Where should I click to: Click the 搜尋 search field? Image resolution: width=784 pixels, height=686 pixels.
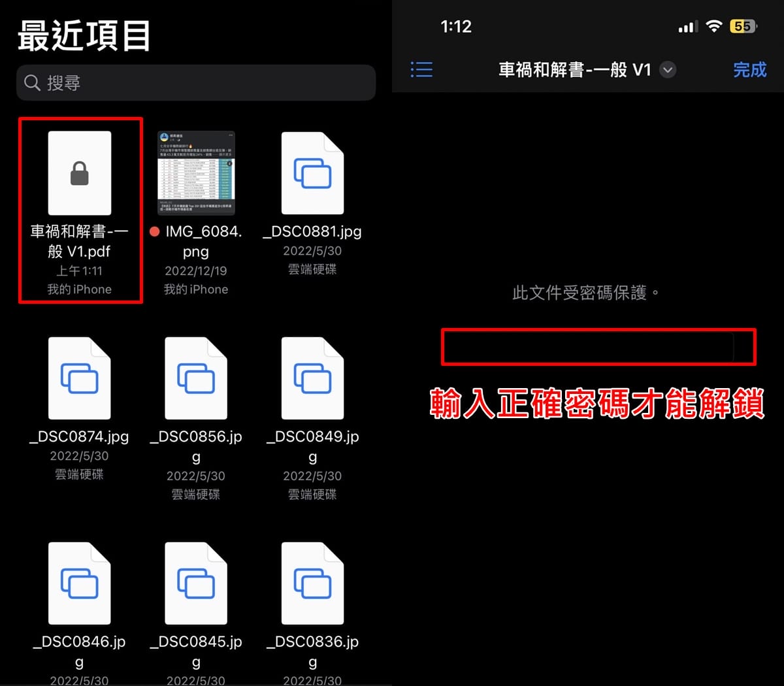[x=196, y=82]
